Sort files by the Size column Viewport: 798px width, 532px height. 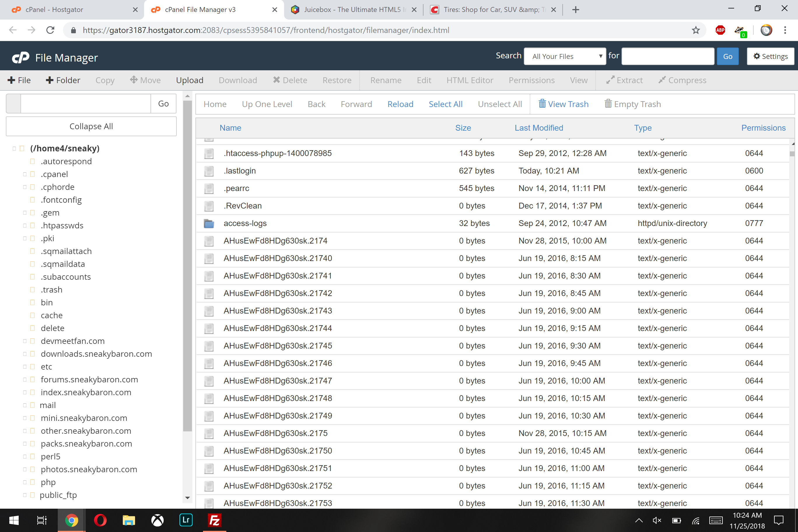(x=463, y=128)
